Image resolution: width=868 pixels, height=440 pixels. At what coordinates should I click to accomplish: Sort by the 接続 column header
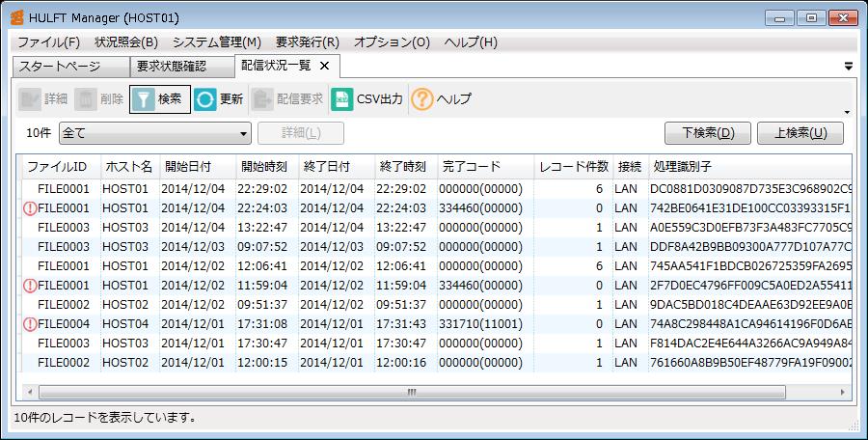tap(631, 167)
